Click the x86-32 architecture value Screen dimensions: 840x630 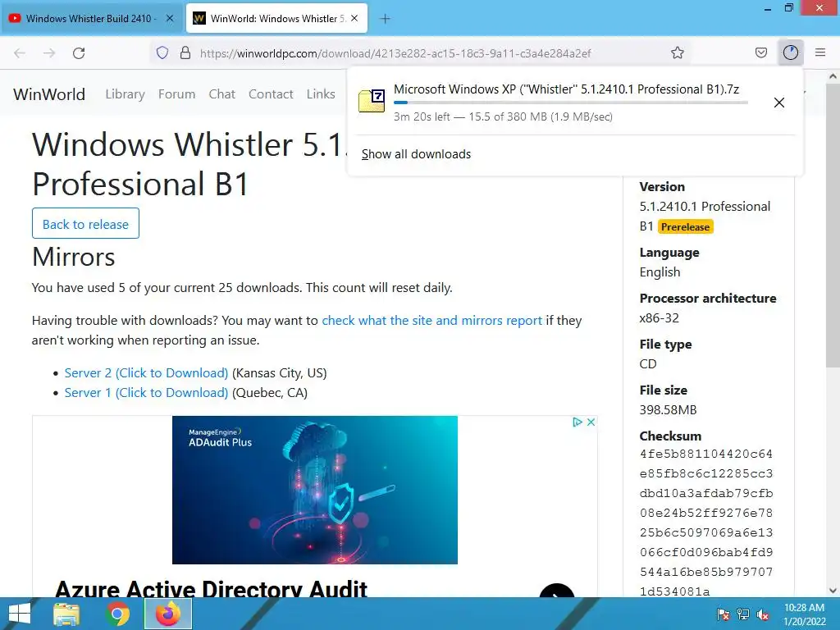(x=659, y=317)
